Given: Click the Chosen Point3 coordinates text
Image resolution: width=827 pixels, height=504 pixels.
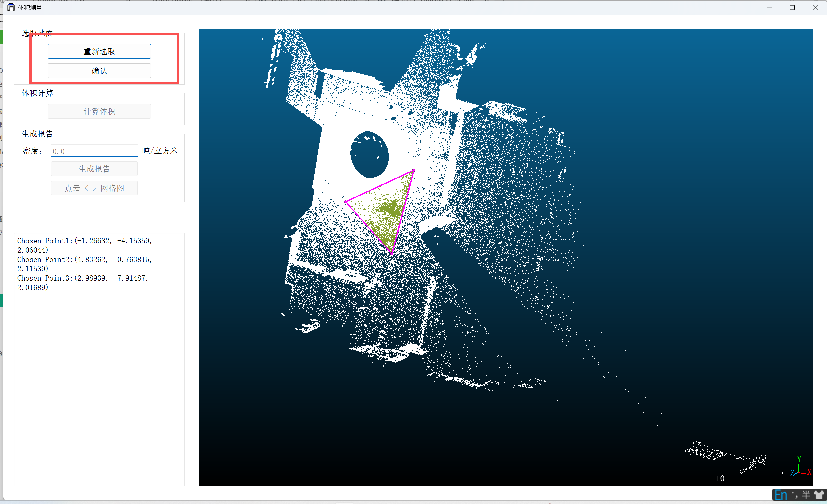Looking at the screenshot, I should click(x=83, y=283).
